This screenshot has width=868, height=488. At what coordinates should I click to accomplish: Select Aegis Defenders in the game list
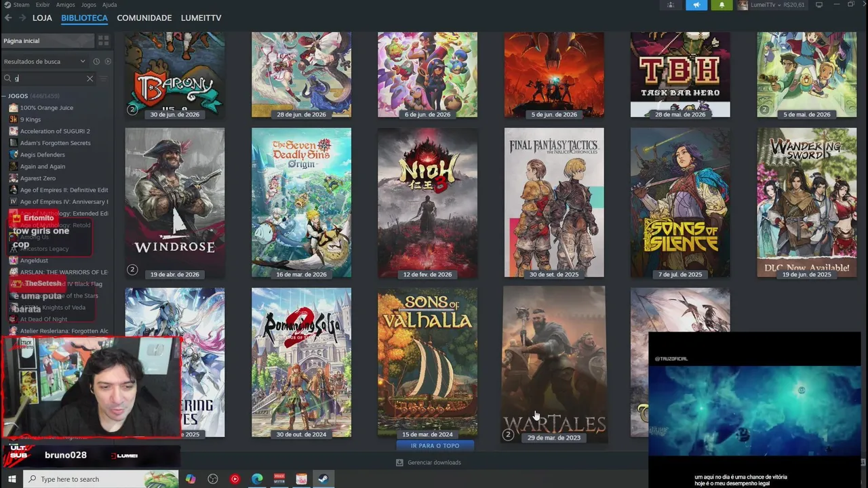[43, 155]
